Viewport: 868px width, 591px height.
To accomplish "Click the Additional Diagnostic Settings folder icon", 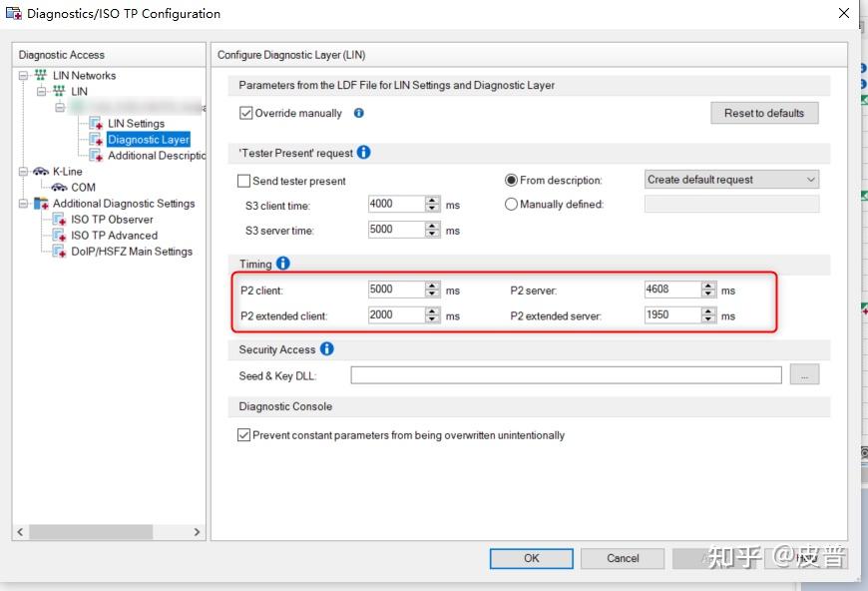I will click(41, 204).
